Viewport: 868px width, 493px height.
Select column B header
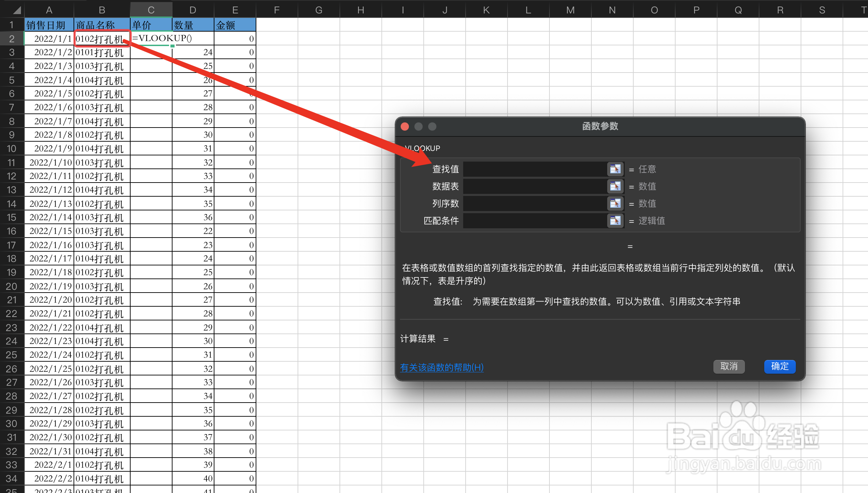(x=102, y=10)
